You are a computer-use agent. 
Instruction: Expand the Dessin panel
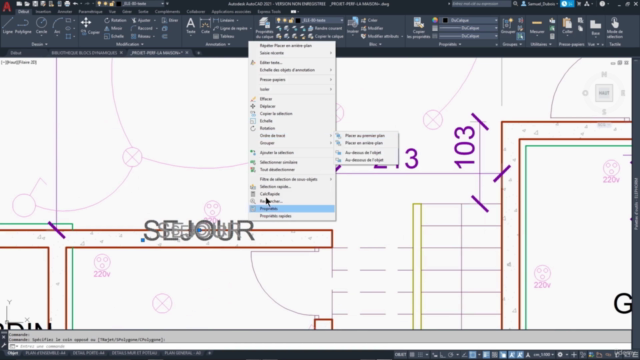(40, 44)
